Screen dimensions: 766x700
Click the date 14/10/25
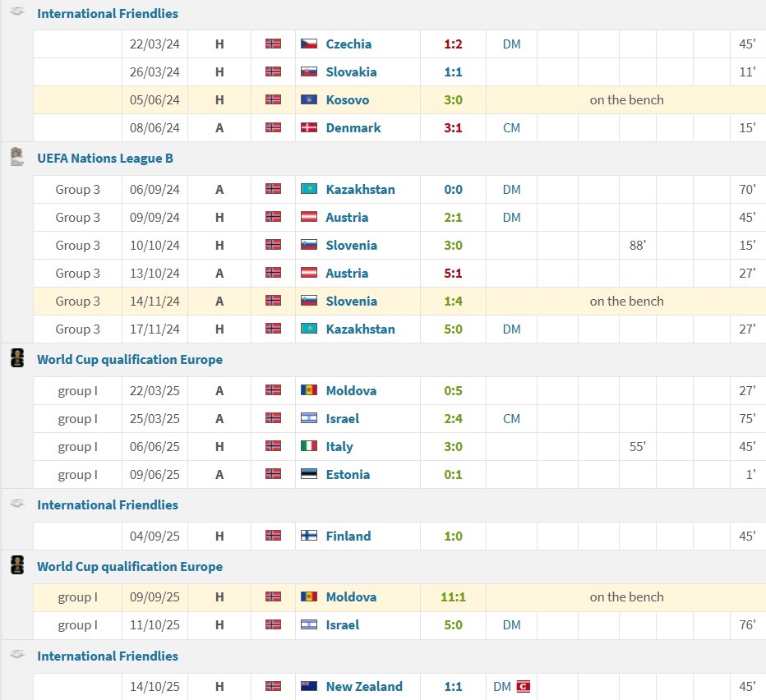tap(155, 686)
